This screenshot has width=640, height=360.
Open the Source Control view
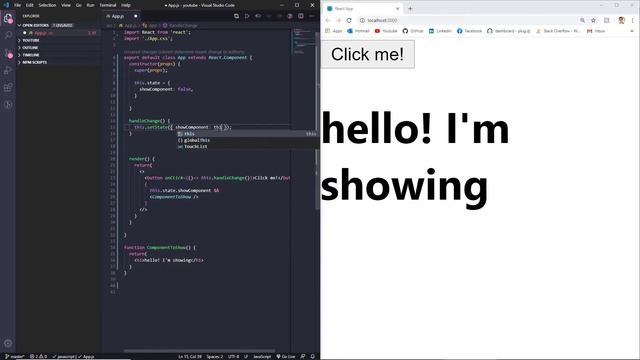pyautogui.click(x=8, y=53)
